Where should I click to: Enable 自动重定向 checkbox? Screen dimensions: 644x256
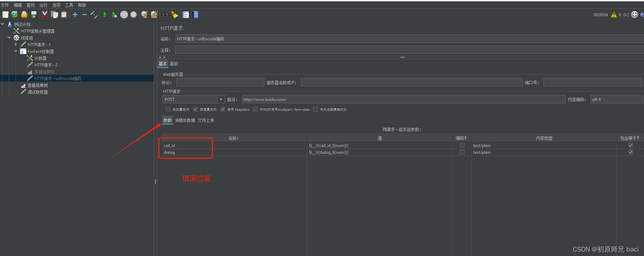[168, 109]
